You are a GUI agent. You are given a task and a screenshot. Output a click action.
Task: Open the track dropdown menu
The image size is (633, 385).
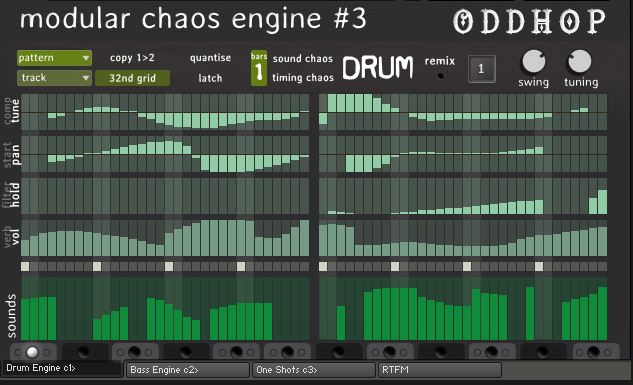click(54, 77)
